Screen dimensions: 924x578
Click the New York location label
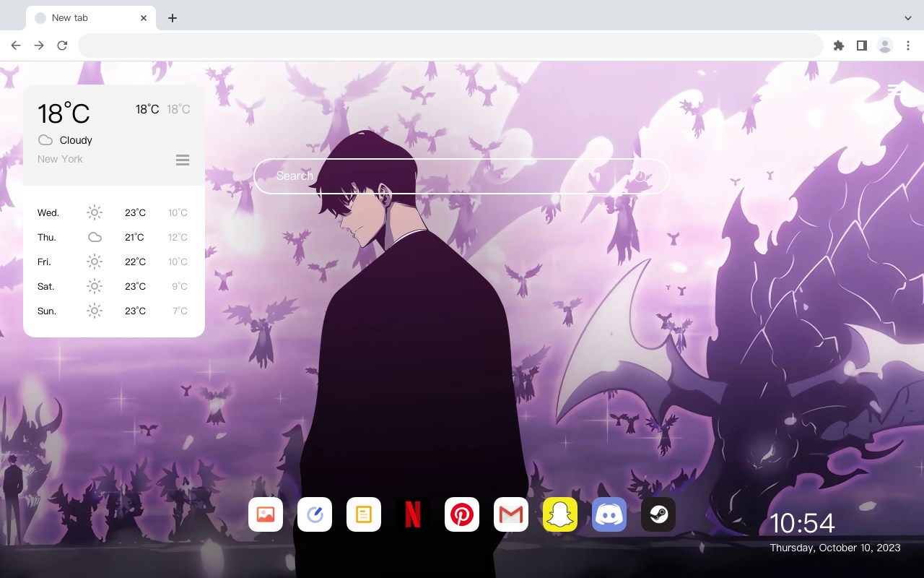[60, 159]
